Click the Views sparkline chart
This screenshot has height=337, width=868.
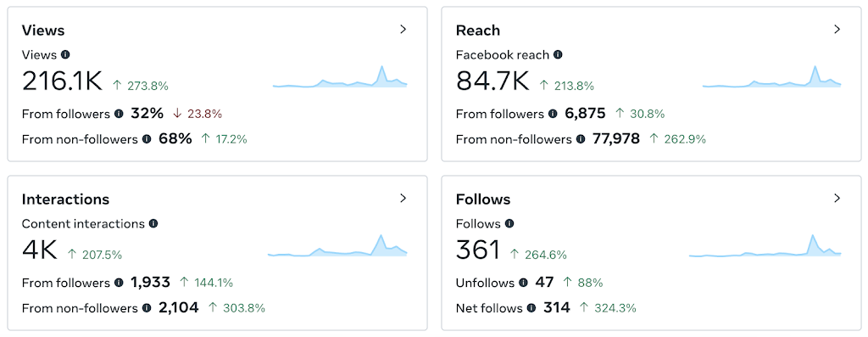coord(340,77)
